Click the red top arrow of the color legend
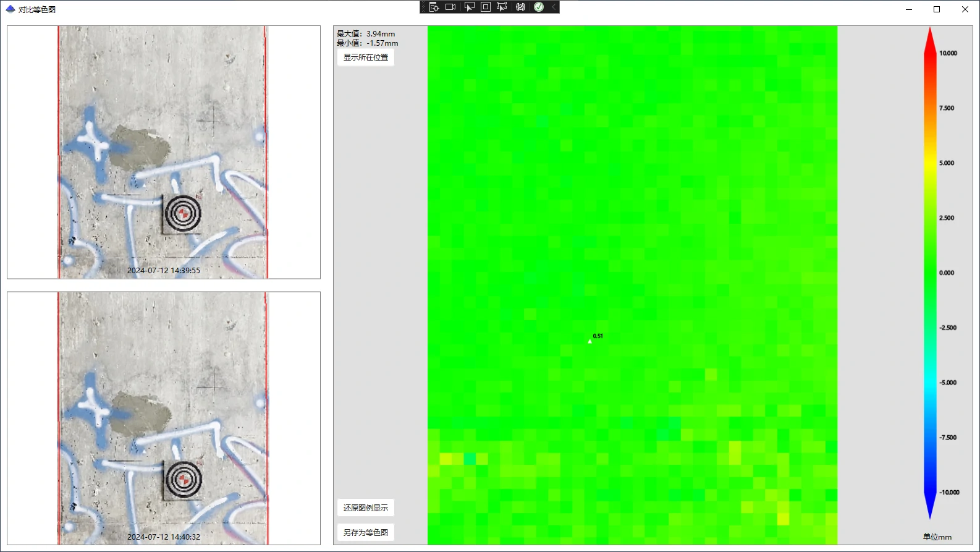The height and width of the screenshot is (552, 980). tap(930, 38)
